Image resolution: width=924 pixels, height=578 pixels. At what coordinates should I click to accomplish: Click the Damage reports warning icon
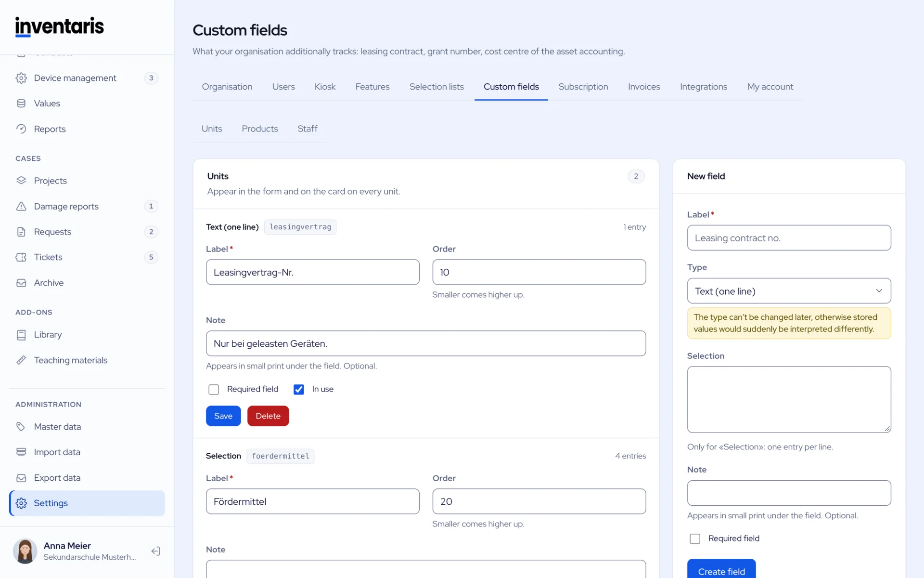click(x=21, y=206)
